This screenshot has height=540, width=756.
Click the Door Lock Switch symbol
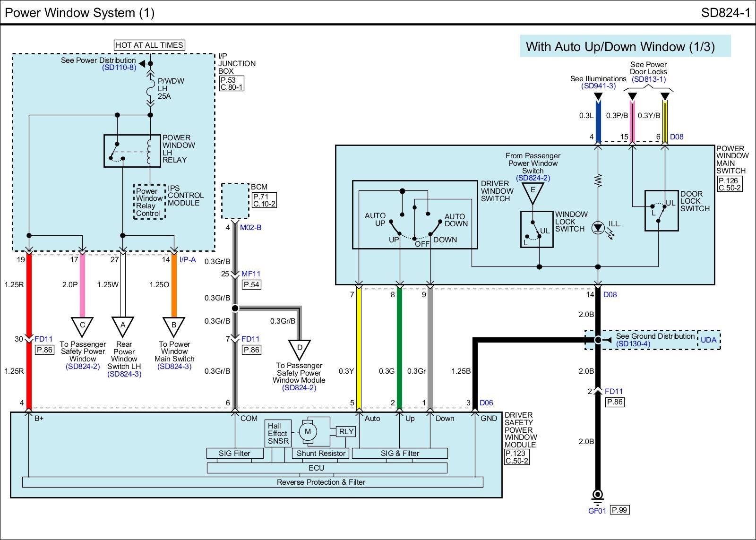(x=661, y=211)
